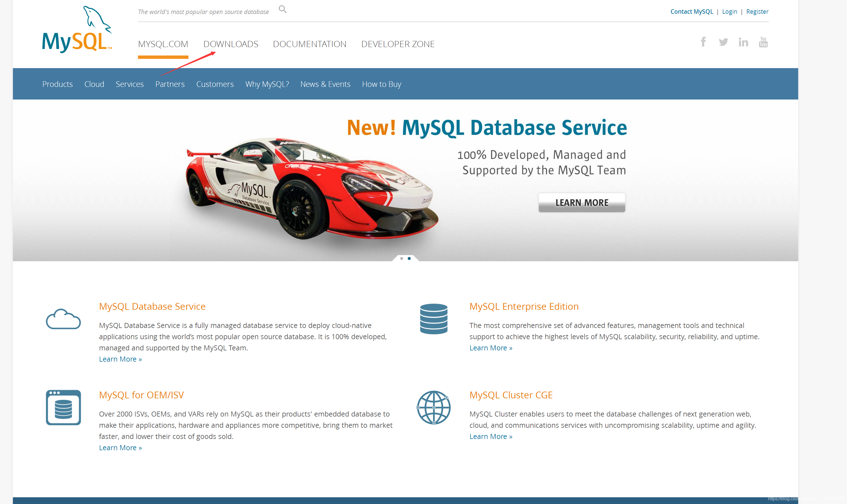Click the race car banner image

coord(312,188)
